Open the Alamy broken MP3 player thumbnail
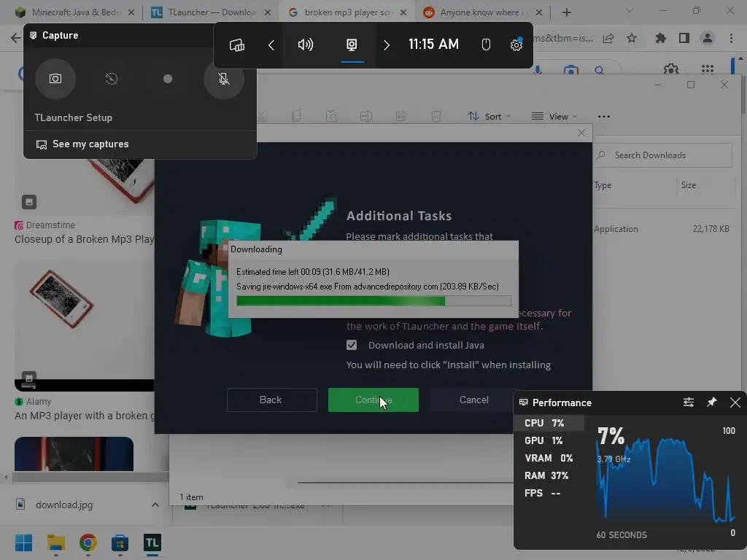 (85, 326)
